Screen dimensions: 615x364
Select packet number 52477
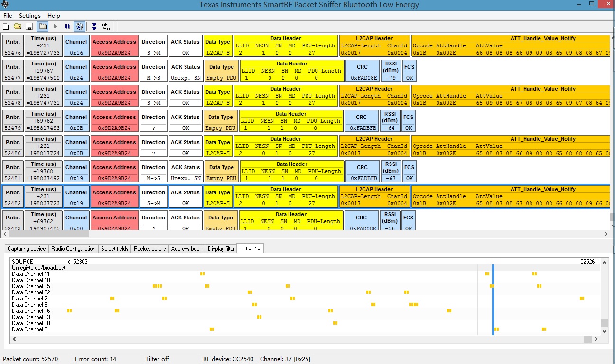point(13,78)
